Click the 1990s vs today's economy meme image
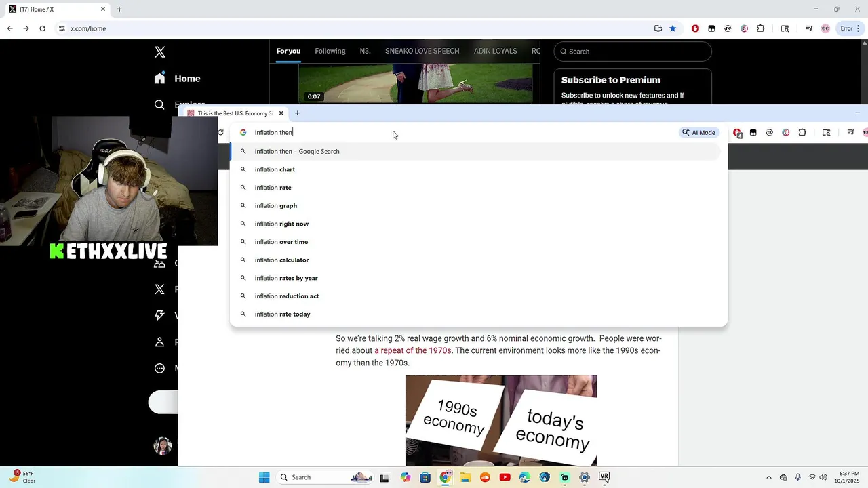 [501, 421]
